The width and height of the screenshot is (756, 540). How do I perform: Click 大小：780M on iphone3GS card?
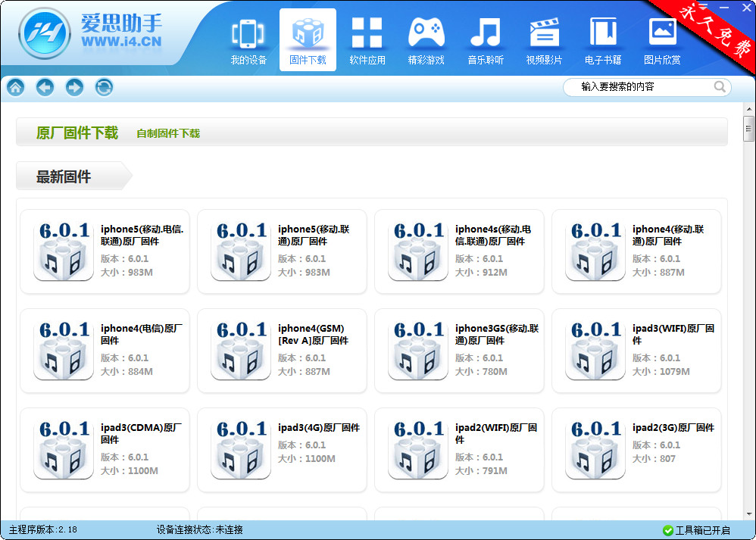point(481,372)
